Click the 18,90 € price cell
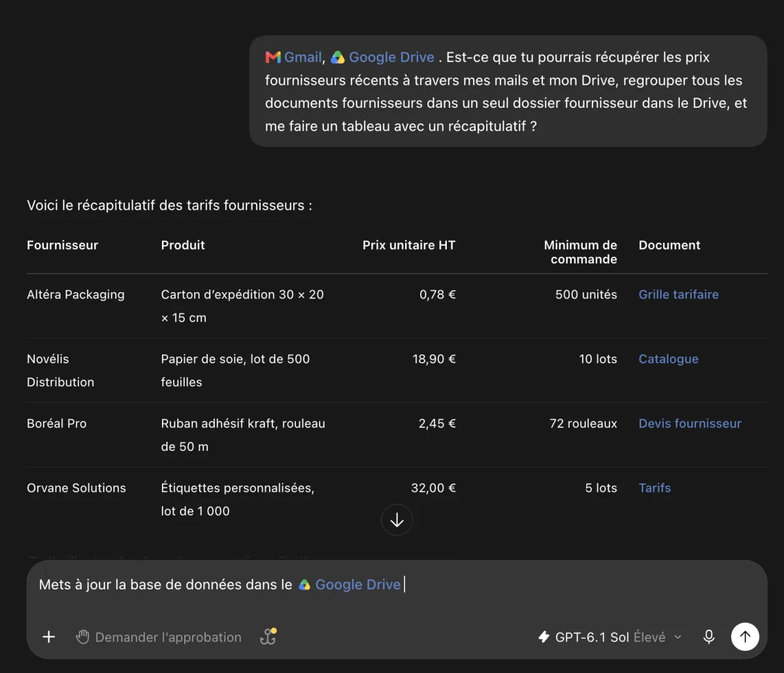This screenshot has height=673, width=784. tap(434, 359)
